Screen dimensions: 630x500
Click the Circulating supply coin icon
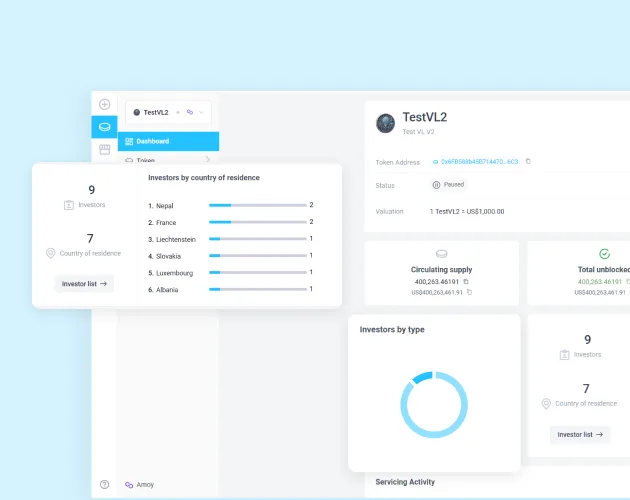(x=442, y=254)
